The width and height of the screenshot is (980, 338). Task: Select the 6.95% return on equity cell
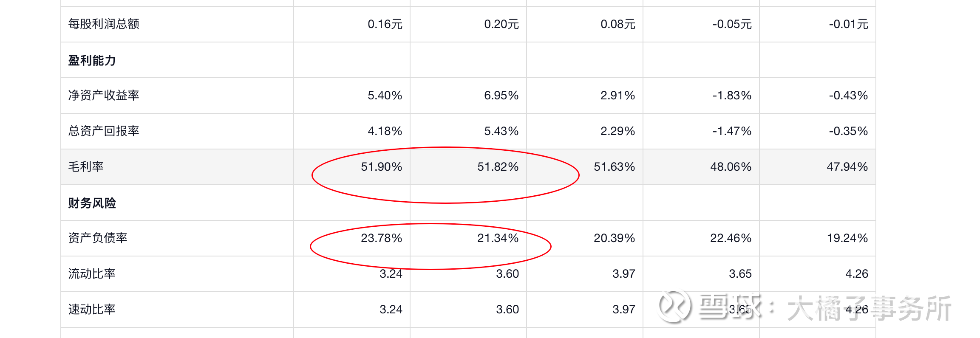[x=501, y=96]
